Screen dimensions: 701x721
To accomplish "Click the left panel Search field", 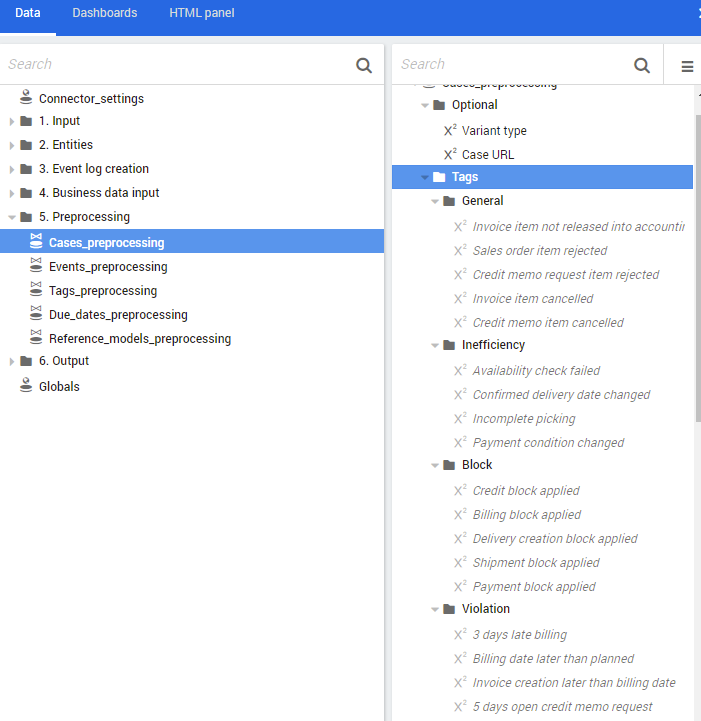I will (x=175, y=64).
